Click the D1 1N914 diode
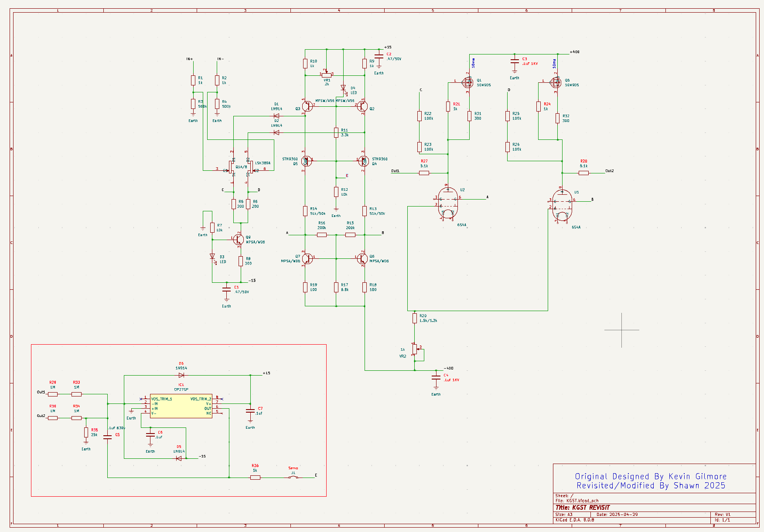This screenshot has width=764, height=532. (276, 116)
